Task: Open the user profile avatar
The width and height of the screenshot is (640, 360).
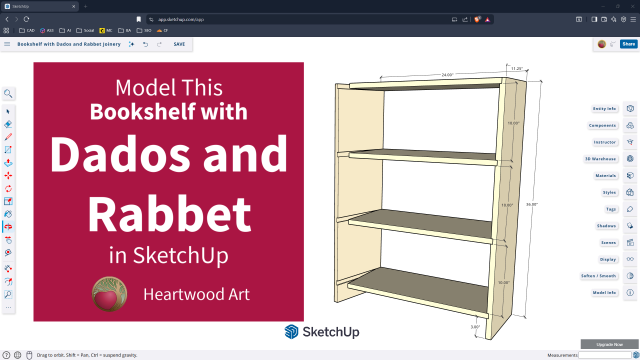Action: (602, 44)
